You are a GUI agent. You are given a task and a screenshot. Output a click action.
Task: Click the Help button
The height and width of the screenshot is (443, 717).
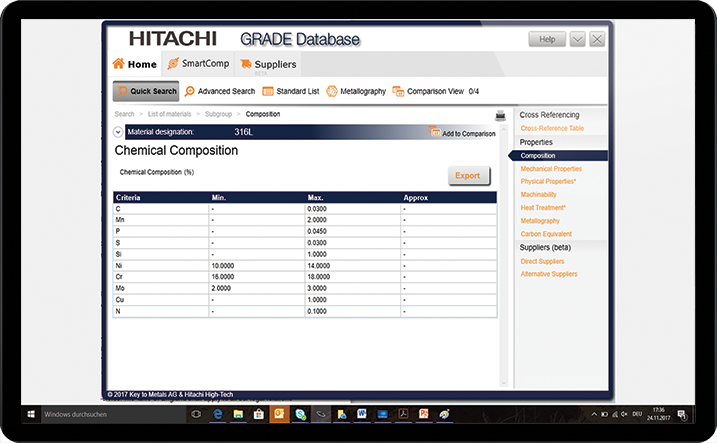547,39
